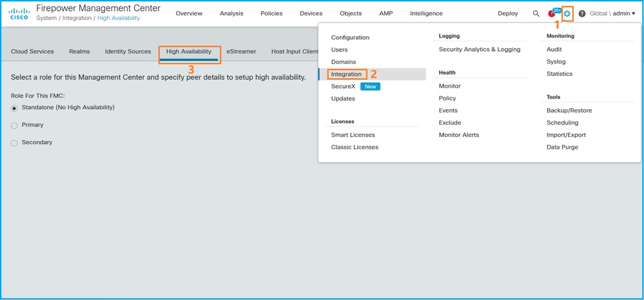Open the Global \ admin user dropdown
Screen dimensions: 644x300
click(612, 14)
